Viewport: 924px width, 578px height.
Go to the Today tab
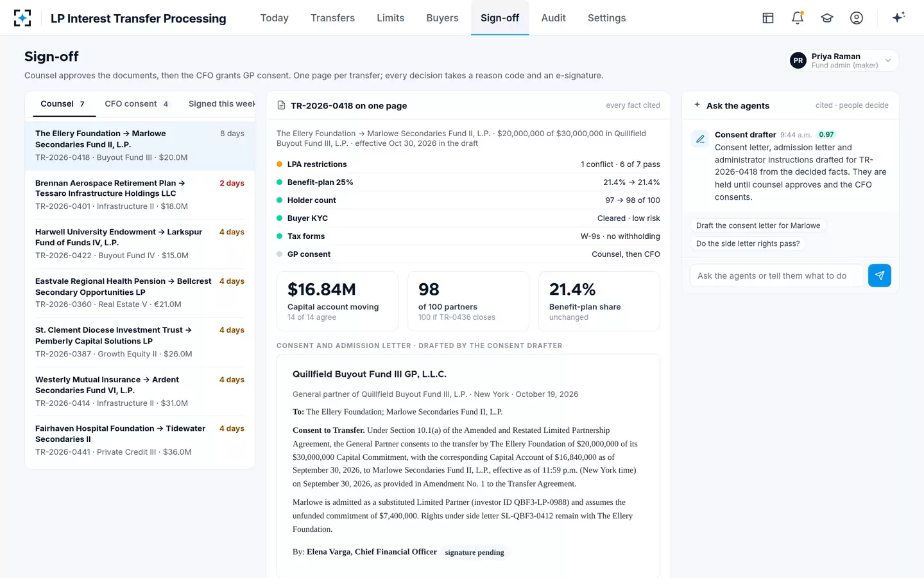point(275,18)
